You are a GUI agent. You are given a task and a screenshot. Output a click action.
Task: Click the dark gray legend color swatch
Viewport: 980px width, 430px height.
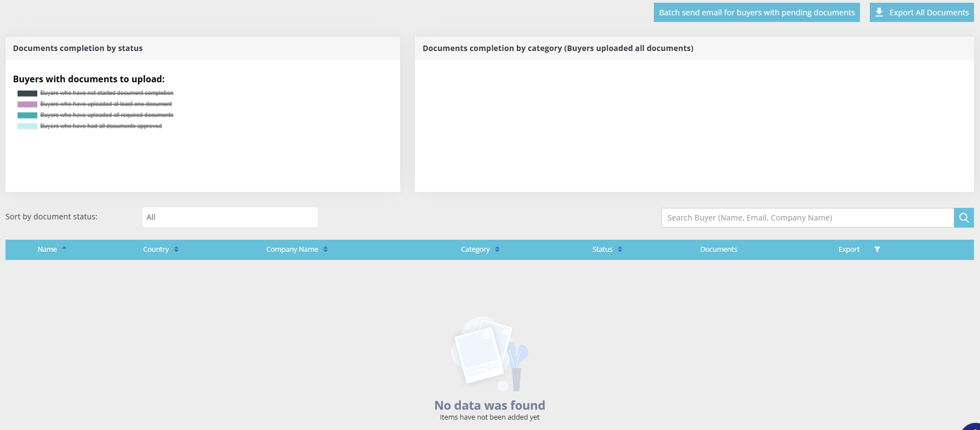click(27, 93)
